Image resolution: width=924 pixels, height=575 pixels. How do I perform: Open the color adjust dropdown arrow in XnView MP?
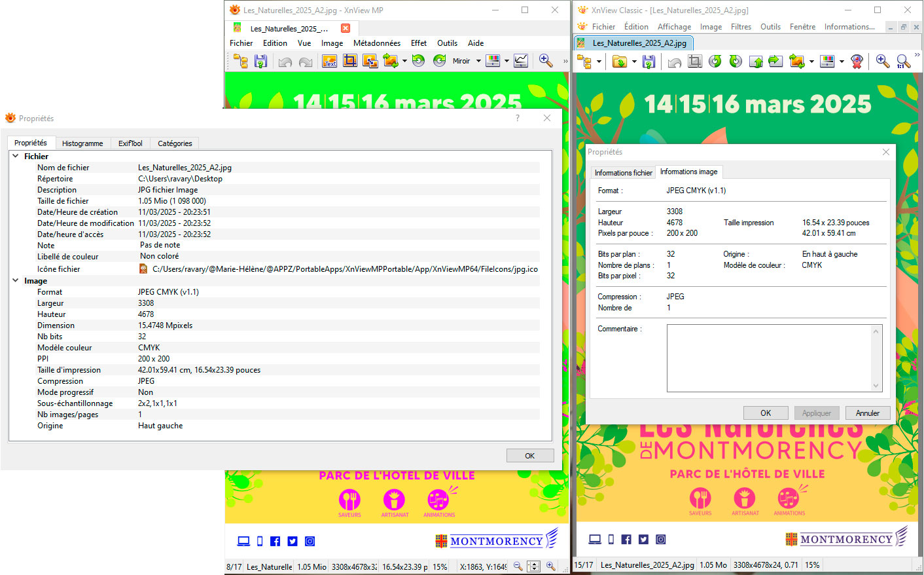(506, 62)
